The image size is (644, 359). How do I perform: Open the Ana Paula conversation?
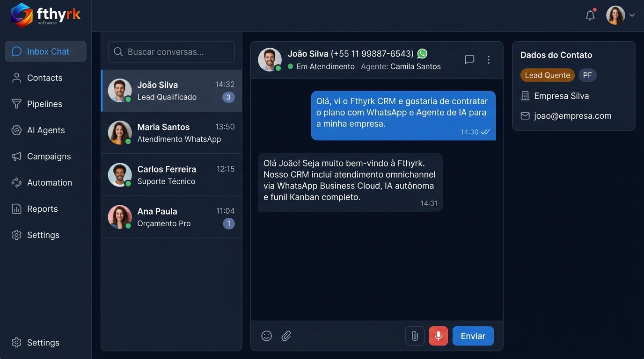(171, 217)
